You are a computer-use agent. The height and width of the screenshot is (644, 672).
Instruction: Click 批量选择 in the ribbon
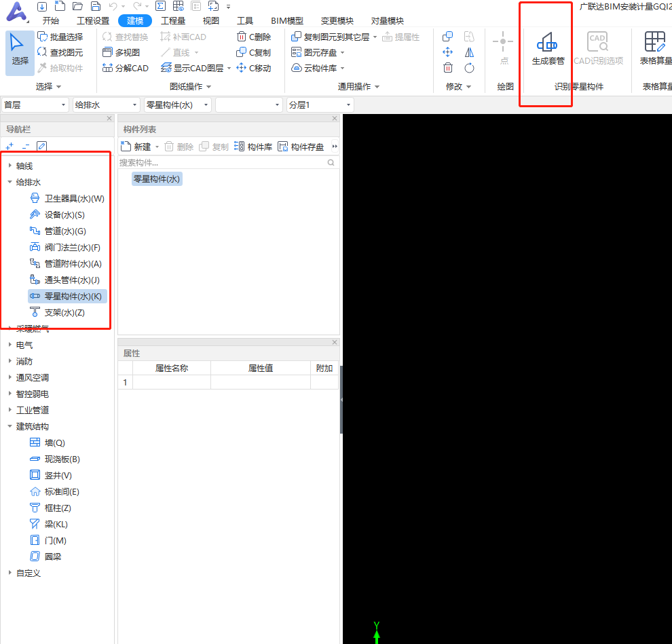point(60,37)
